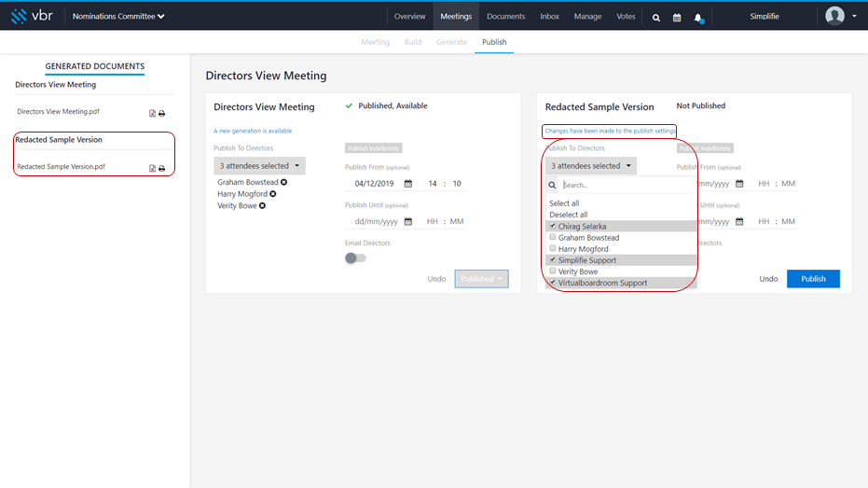Click HH field of Redacted Publish From

click(764, 183)
